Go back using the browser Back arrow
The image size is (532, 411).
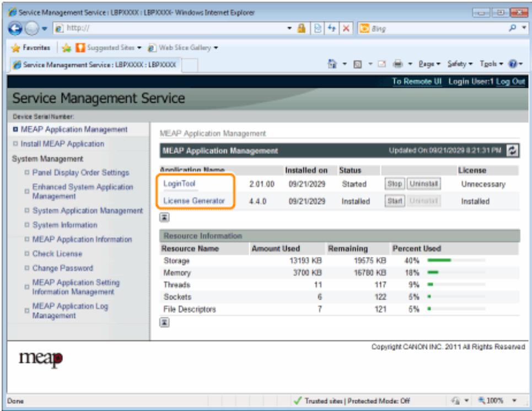click(15, 29)
